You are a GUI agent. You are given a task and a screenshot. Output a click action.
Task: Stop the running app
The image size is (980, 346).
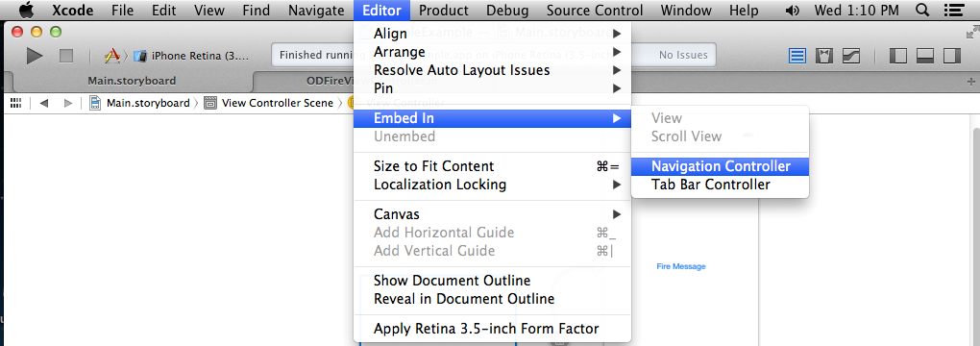[66, 56]
